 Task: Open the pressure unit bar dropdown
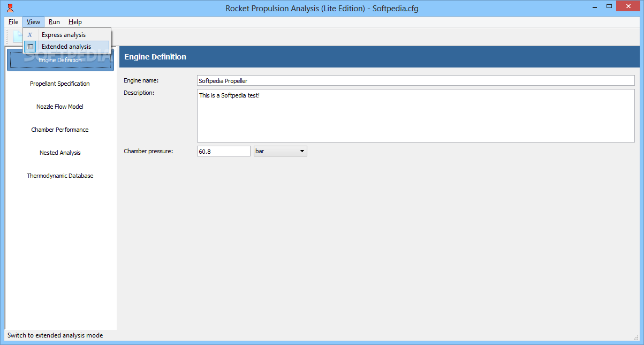point(281,151)
